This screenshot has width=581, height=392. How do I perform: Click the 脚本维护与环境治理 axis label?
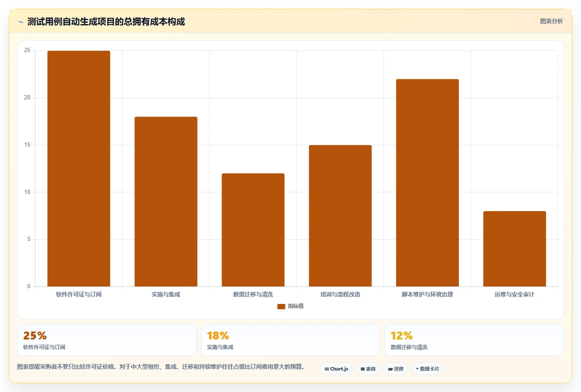pos(427,295)
